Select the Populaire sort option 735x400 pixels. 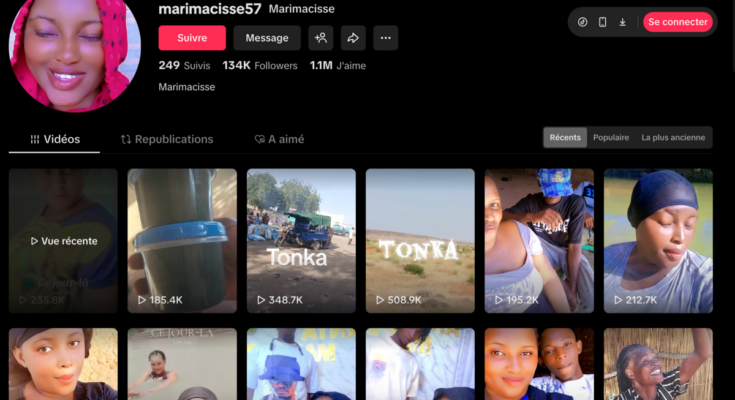(611, 137)
